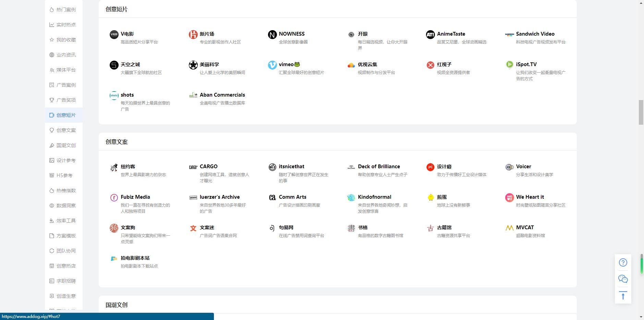Open 我的收藏 in the sidebar
Image resolution: width=644 pixels, height=320 pixels.
tap(63, 40)
